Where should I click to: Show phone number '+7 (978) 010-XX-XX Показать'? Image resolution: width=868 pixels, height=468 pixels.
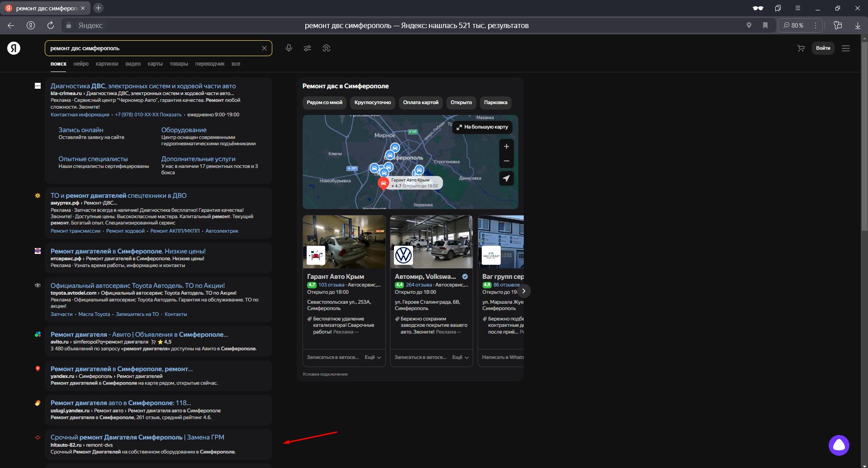tap(148, 115)
